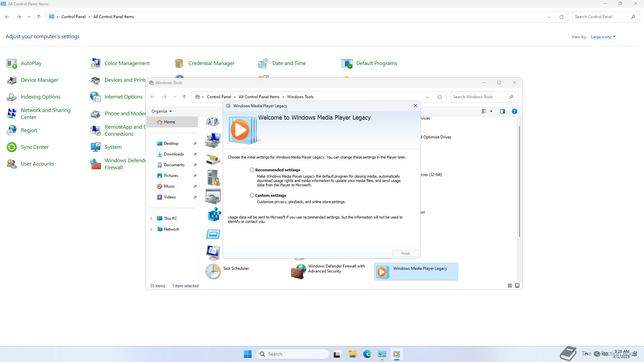
Task: Click Windows Tools help question mark icon
Action: [x=514, y=111]
